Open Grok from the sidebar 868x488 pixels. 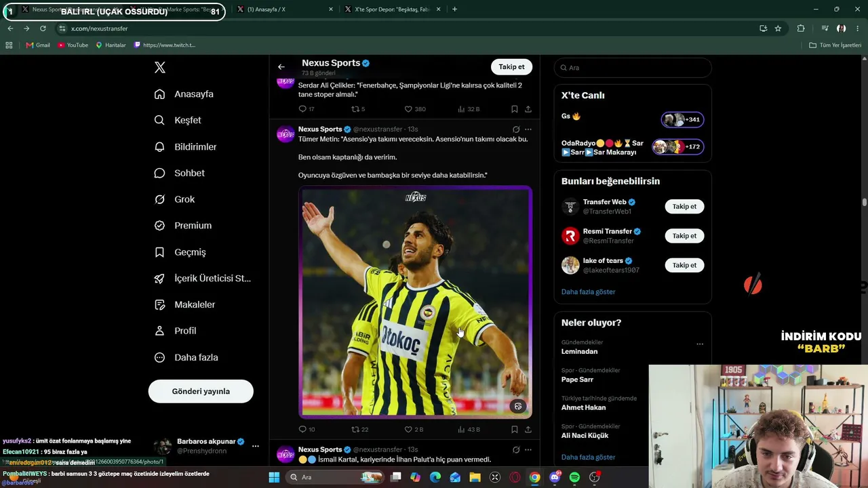tap(174, 199)
